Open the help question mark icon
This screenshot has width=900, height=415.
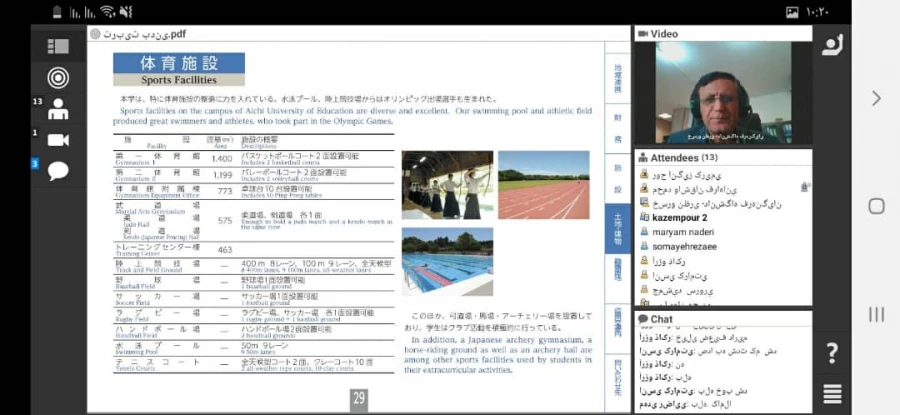point(831,352)
